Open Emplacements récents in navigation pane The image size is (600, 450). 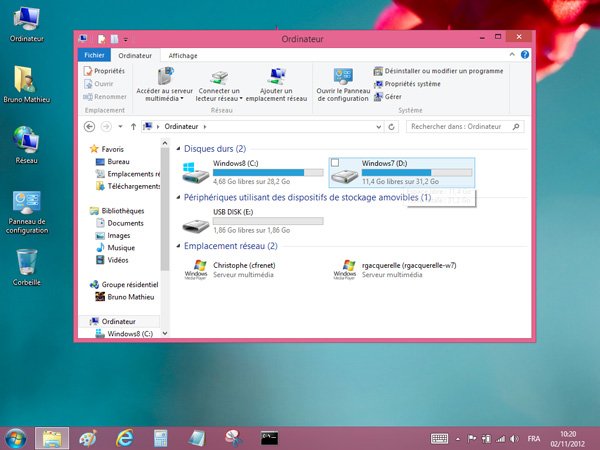tap(128, 174)
